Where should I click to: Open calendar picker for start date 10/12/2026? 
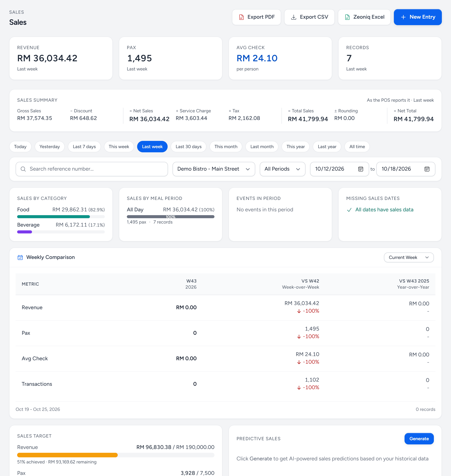361,169
